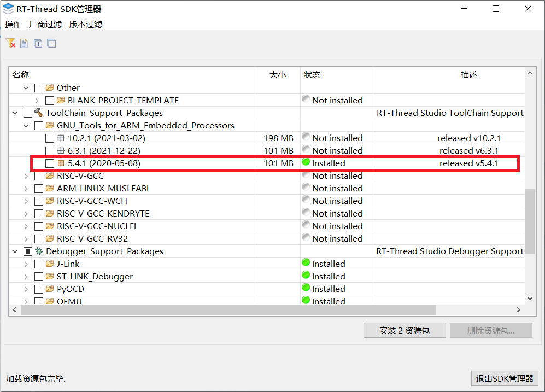Click the green Installed indicator for J-Link
Screen dimensions: 545x392
[x=306, y=262]
